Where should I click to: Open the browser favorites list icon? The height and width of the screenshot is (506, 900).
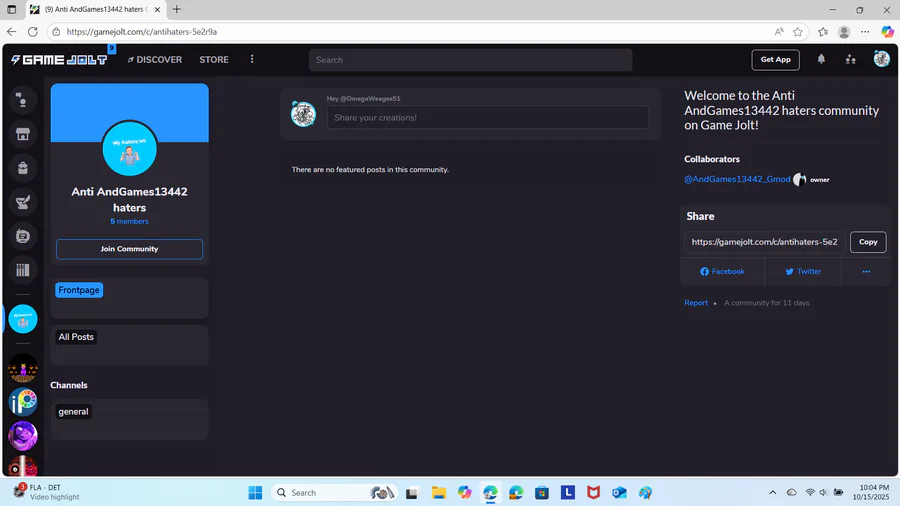coord(823,32)
